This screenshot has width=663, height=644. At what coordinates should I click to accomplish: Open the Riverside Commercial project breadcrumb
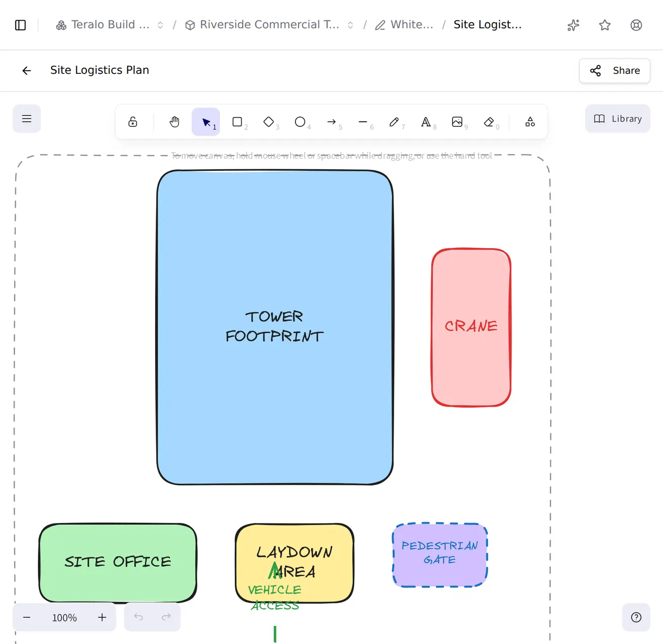click(262, 25)
